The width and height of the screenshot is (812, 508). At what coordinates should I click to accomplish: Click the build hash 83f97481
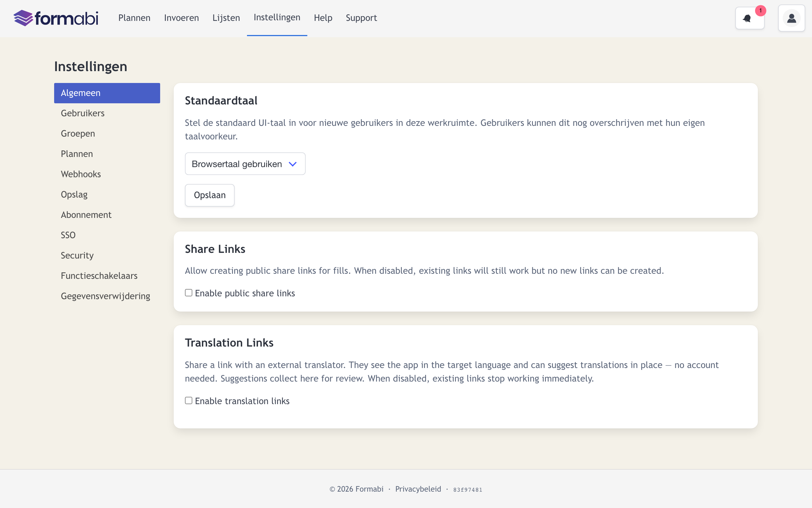(468, 490)
